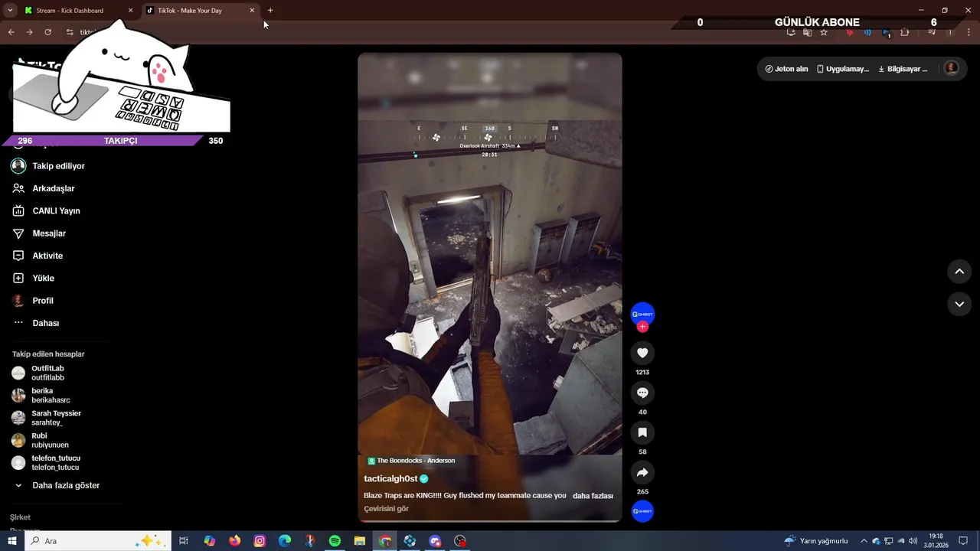Bookmark this page with the star icon

coord(824,32)
